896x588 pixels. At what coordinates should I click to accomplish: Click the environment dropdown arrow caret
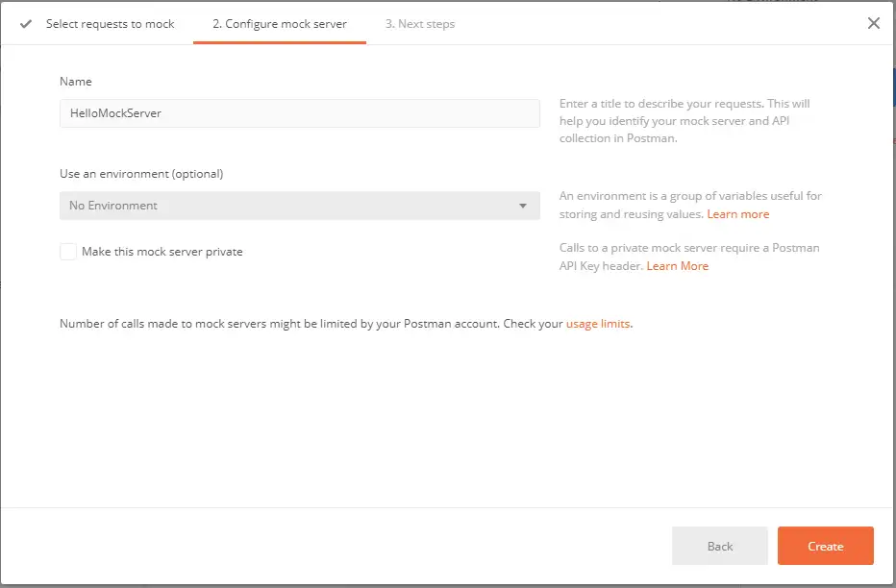point(522,206)
